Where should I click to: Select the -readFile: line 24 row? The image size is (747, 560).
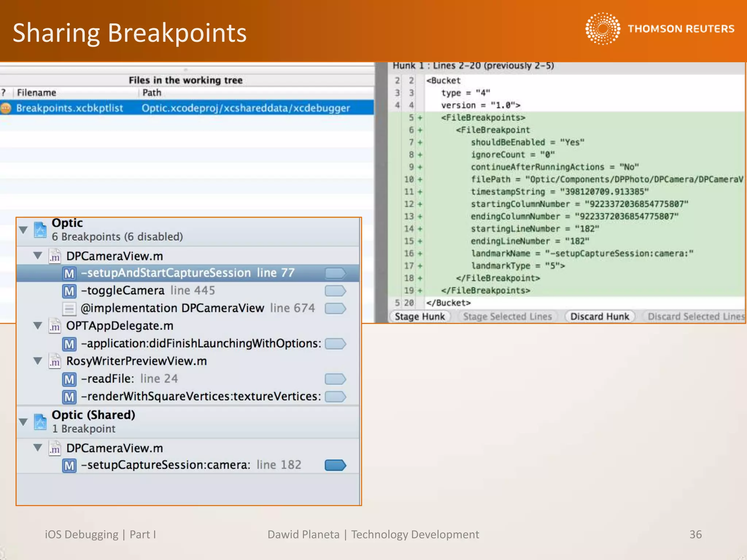click(188, 379)
